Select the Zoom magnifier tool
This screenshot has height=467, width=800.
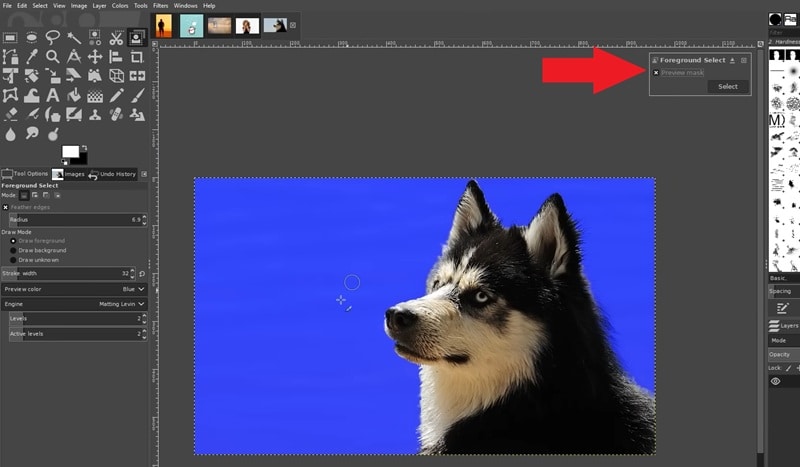pos(53,56)
